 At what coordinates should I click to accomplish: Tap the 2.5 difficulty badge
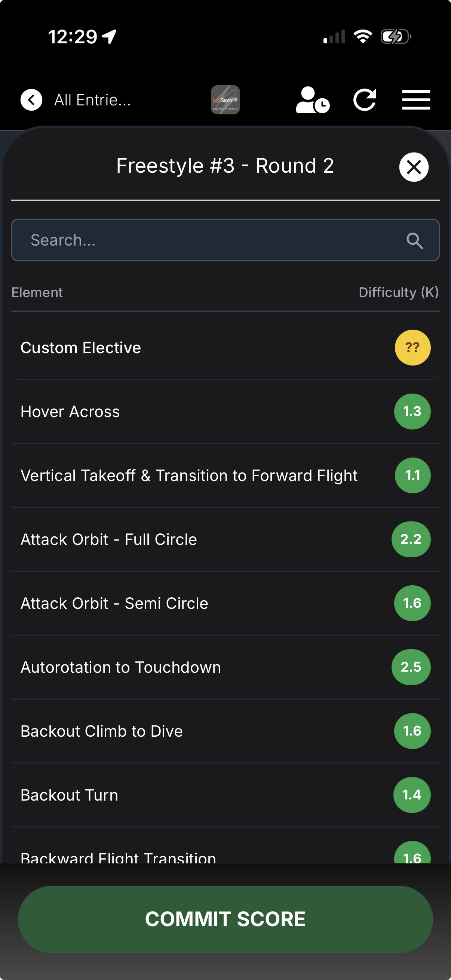pyautogui.click(x=411, y=667)
